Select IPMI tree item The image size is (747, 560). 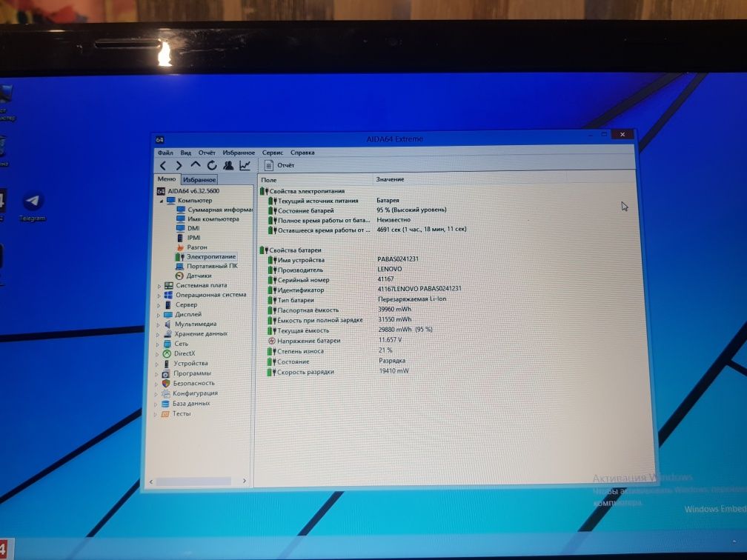189,238
